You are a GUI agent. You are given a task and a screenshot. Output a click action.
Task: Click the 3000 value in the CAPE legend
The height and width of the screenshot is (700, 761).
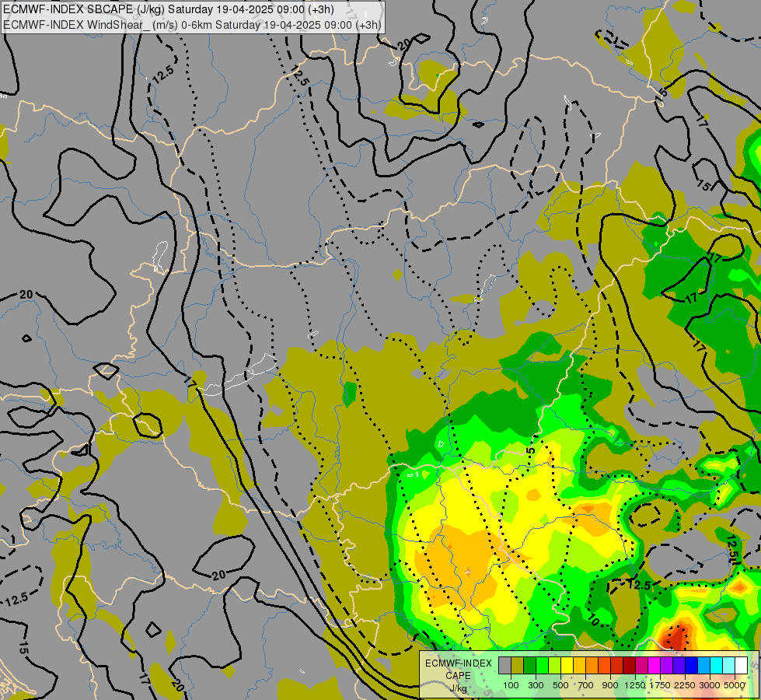click(710, 685)
